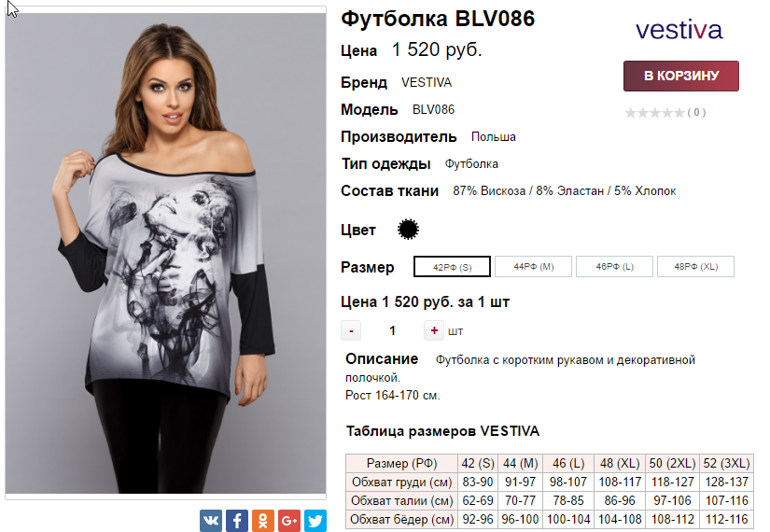Screen dimensions: 770x532
Task: Choose size 46РФ (L)
Action: (x=614, y=267)
